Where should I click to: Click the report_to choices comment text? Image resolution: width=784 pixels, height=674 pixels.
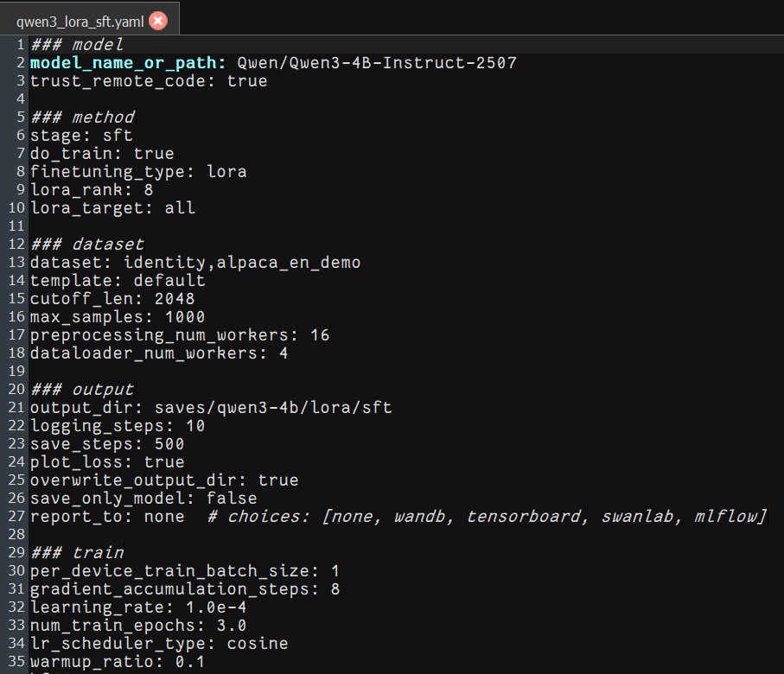(x=488, y=516)
